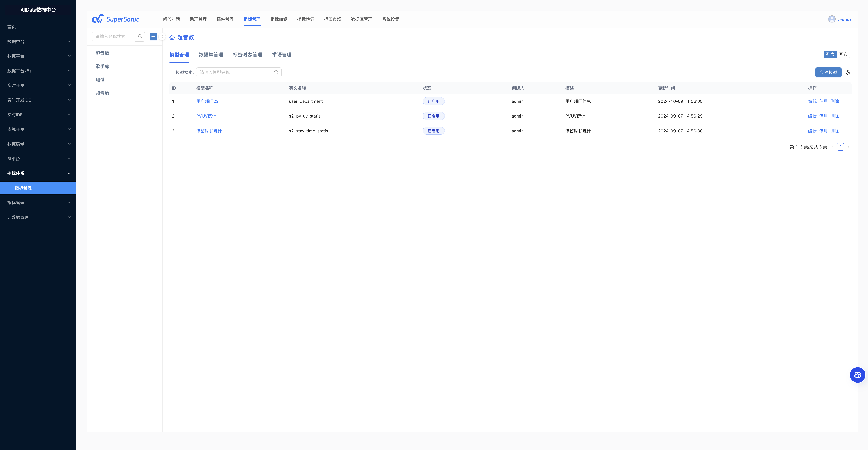Click the admin username text

point(844,19)
